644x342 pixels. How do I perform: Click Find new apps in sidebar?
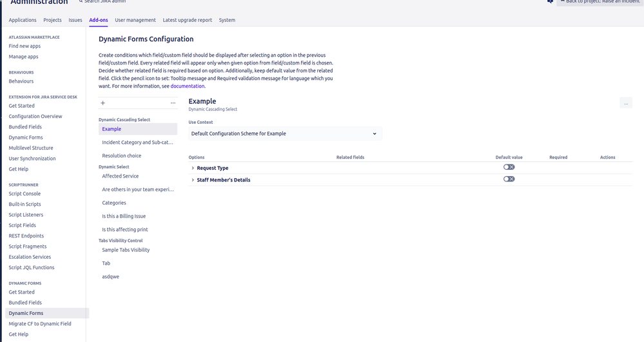point(24,46)
